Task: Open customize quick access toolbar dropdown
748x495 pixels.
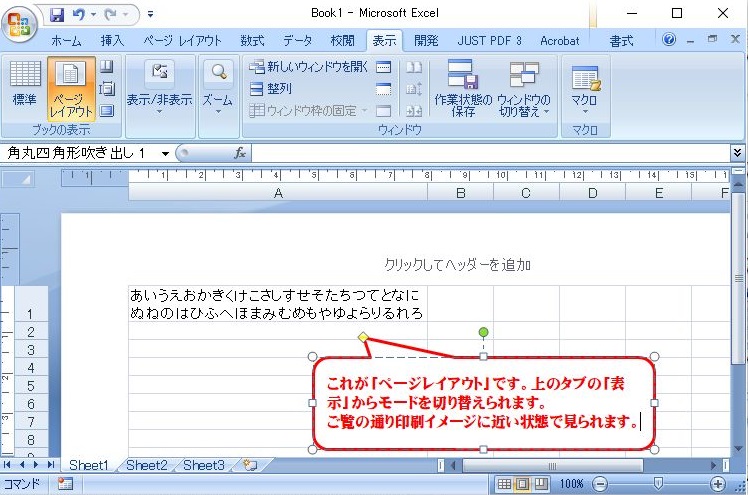Action: (150, 14)
